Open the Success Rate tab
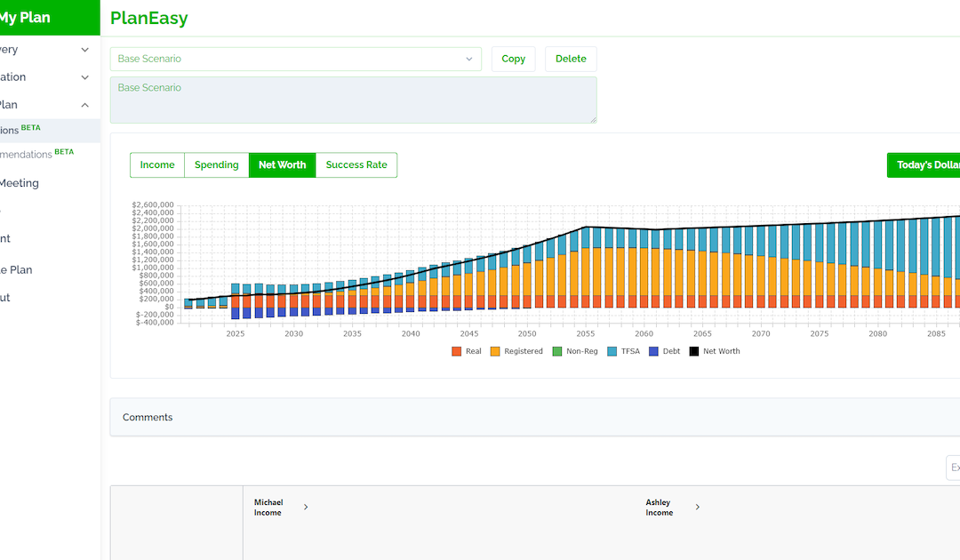Viewport: 960px width, 560px height. [356, 164]
